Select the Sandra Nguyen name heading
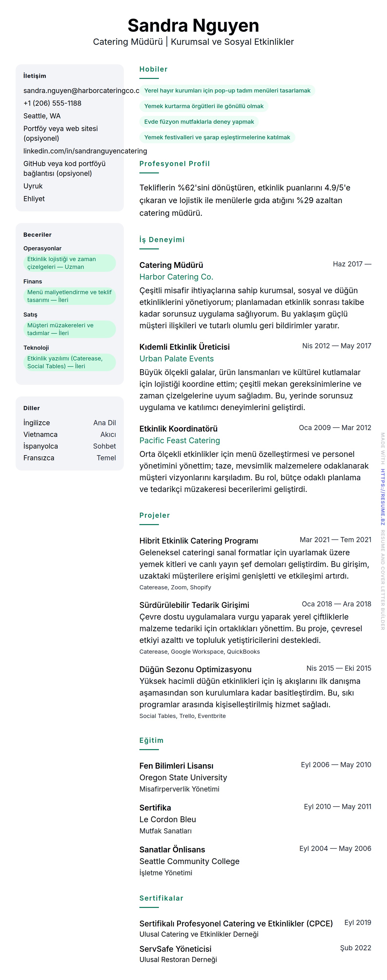The height and width of the screenshot is (980, 387). click(x=193, y=26)
